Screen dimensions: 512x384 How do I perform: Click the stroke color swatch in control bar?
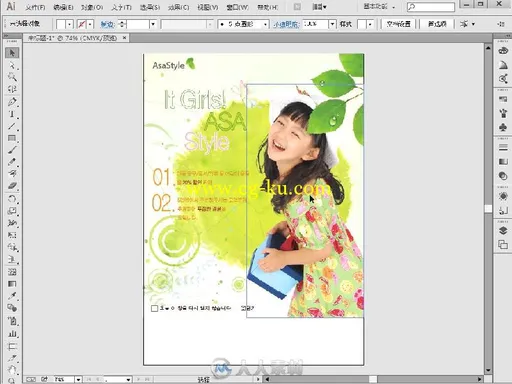coord(82,24)
